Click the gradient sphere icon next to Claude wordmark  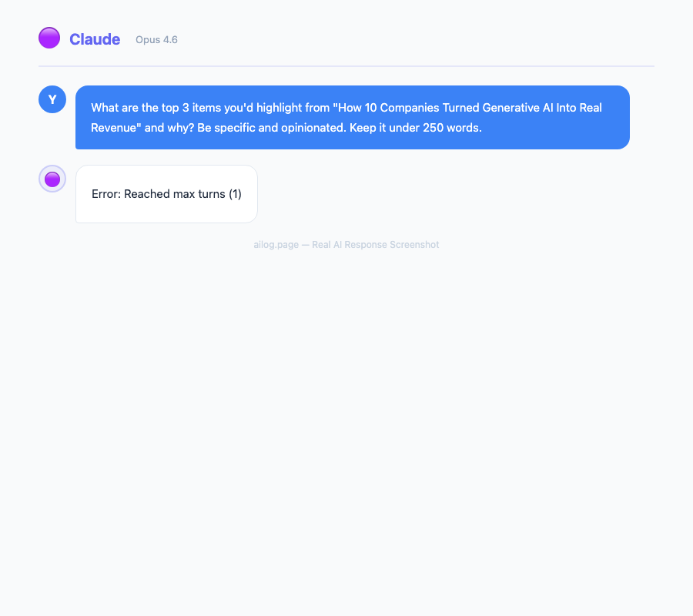tap(49, 37)
